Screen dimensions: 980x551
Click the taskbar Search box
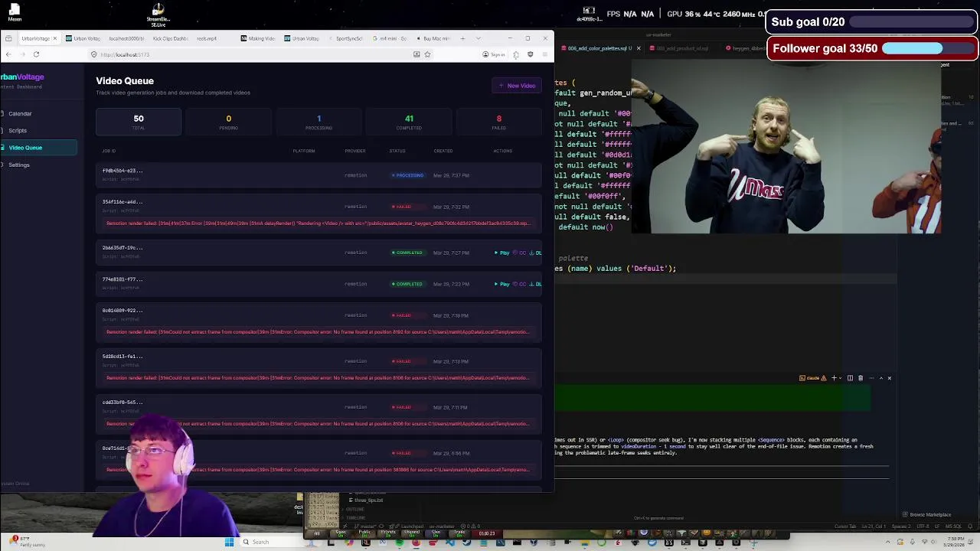click(272, 542)
